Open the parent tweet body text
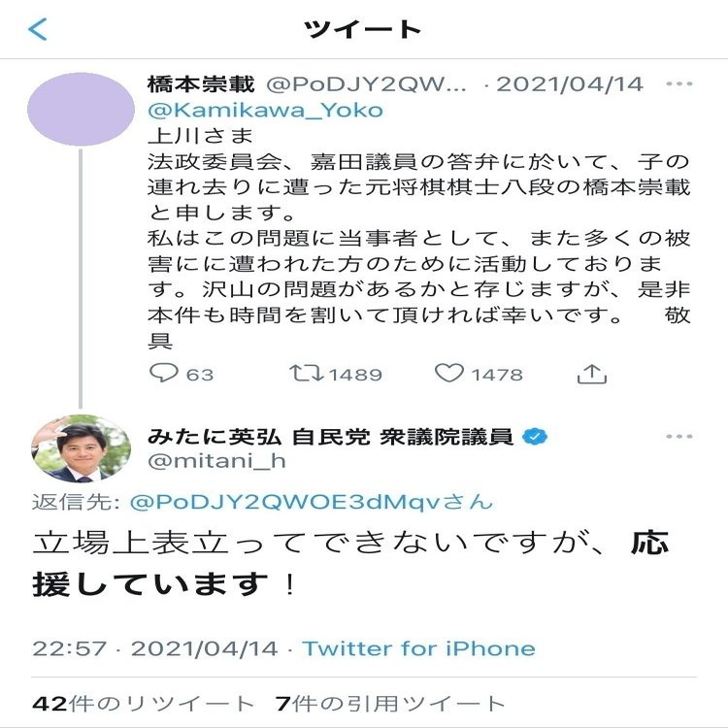The image size is (728, 728). [417, 236]
